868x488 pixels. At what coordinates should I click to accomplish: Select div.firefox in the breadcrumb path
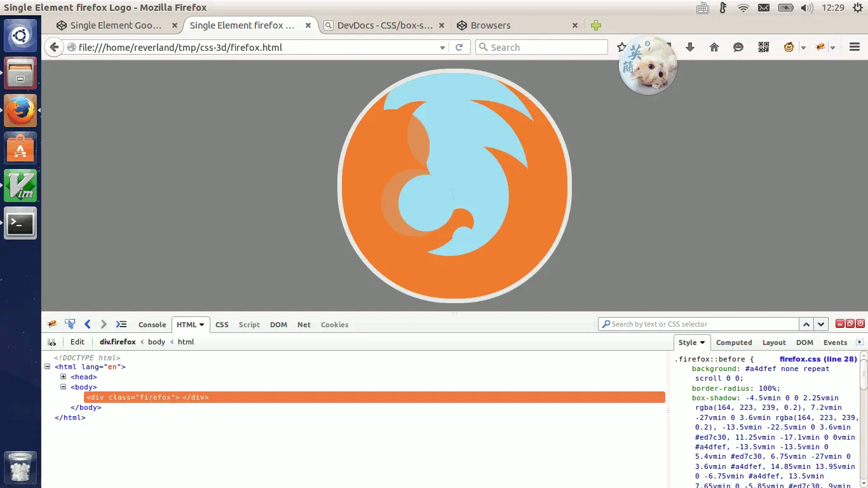[x=118, y=342]
